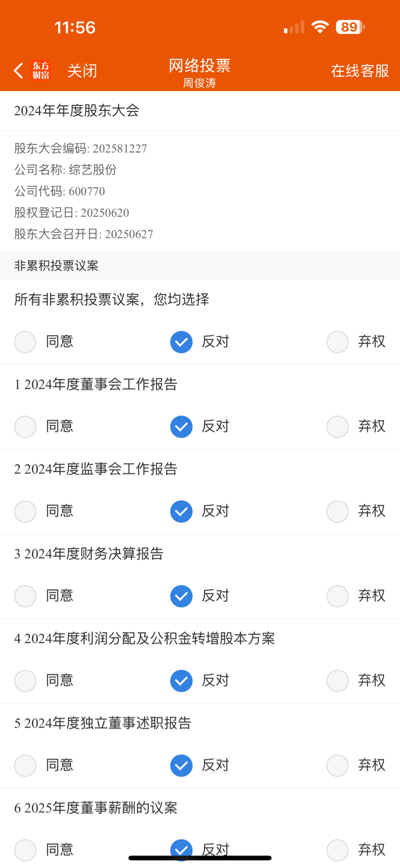This screenshot has height=868, width=400.
Task: Tap the back arrow icon in header
Action: 18,70
